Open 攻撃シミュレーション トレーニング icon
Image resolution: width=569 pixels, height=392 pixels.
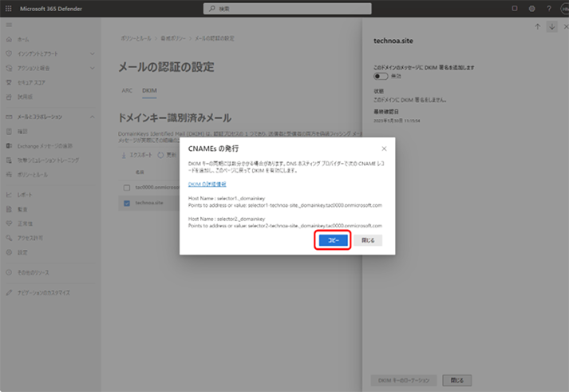(9, 160)
